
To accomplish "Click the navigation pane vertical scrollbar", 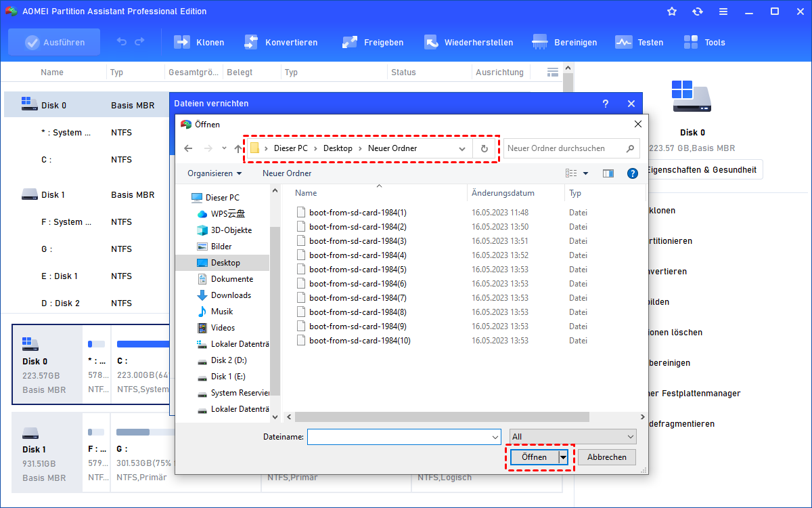I will (275, 312).
